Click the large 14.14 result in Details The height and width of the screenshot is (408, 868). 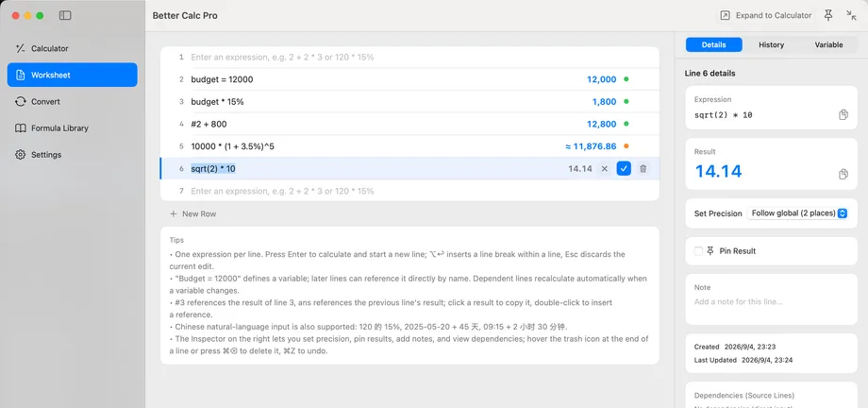[718, 171]
